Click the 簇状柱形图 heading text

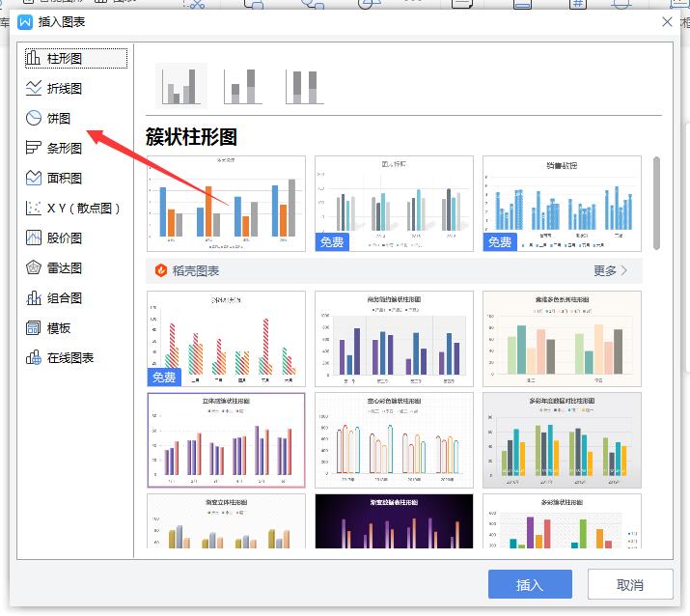[191, 136]
